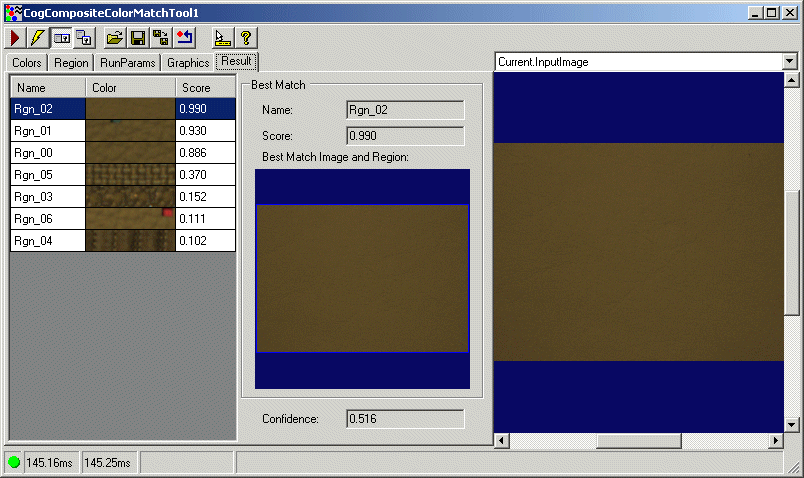Click the Color column header
The width and height of the screenshot is (804, 478).
coord(130,88)
